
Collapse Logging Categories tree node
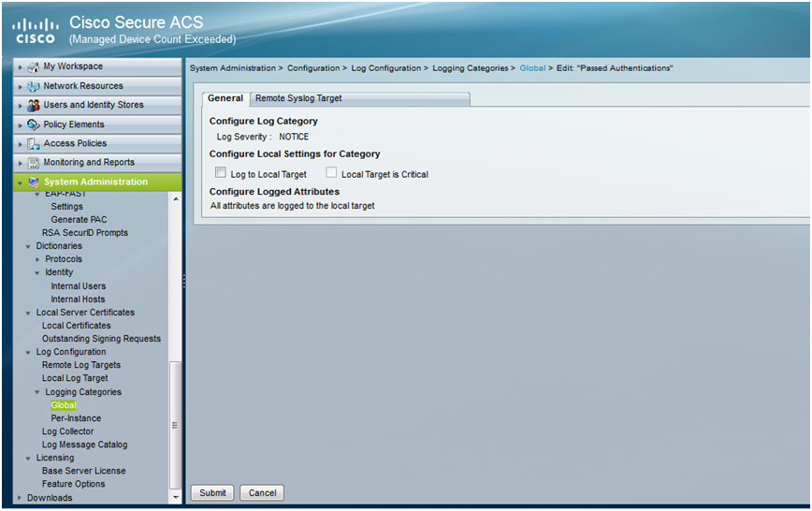37,392
